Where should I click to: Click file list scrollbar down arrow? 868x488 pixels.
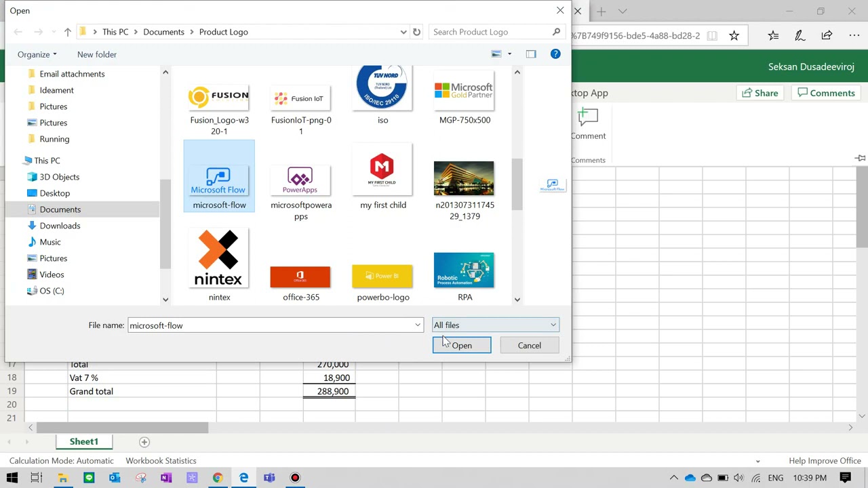[x=517, y=300]
